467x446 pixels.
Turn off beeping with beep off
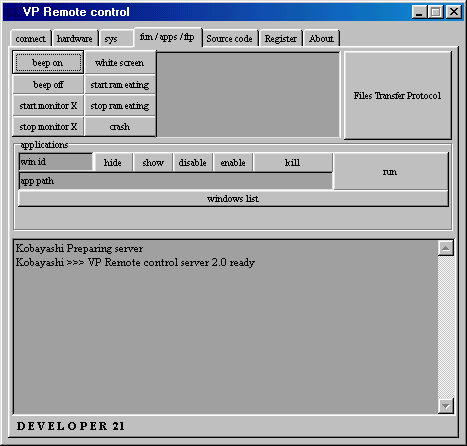(x=48, y=84)
